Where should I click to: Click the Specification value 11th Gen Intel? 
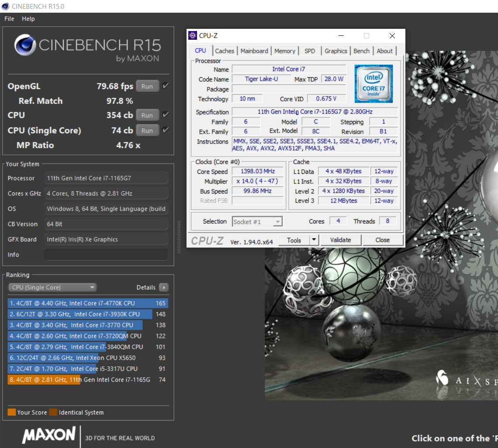tap(315, 112)
